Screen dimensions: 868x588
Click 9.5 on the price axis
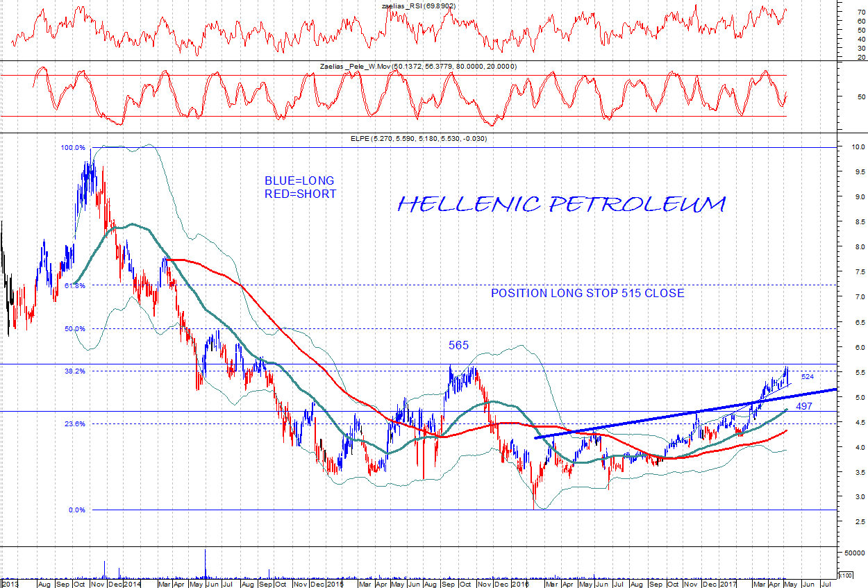tap(859, 171)
